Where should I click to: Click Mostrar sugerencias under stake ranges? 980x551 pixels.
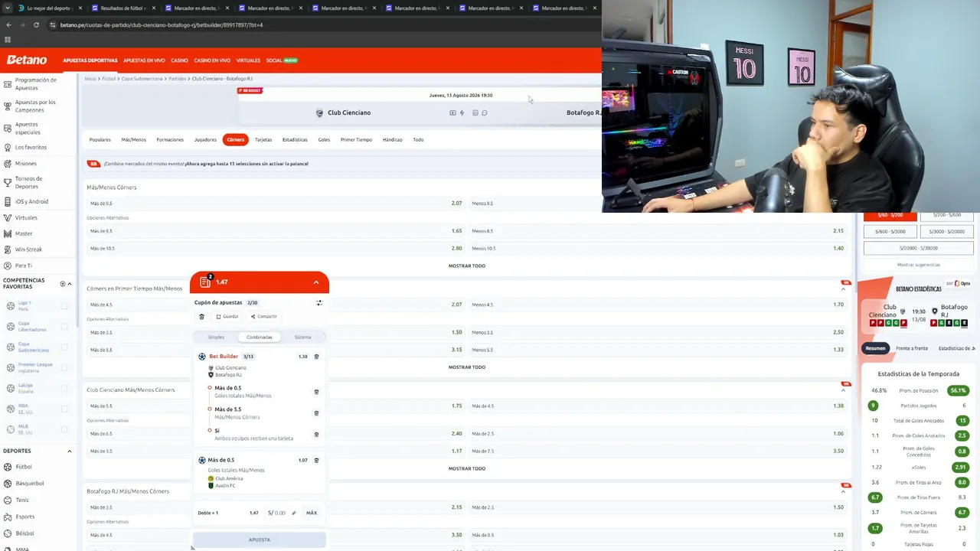click(919, 265)
